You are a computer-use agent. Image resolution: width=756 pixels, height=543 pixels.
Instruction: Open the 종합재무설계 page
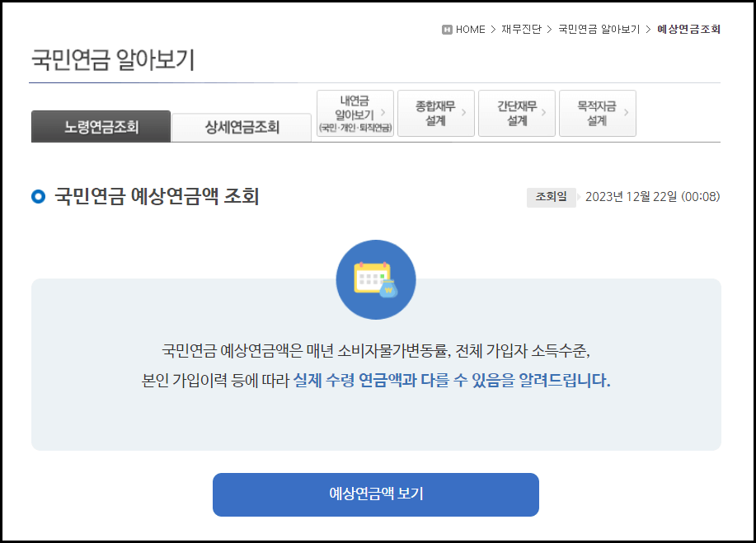click(435, 113)
